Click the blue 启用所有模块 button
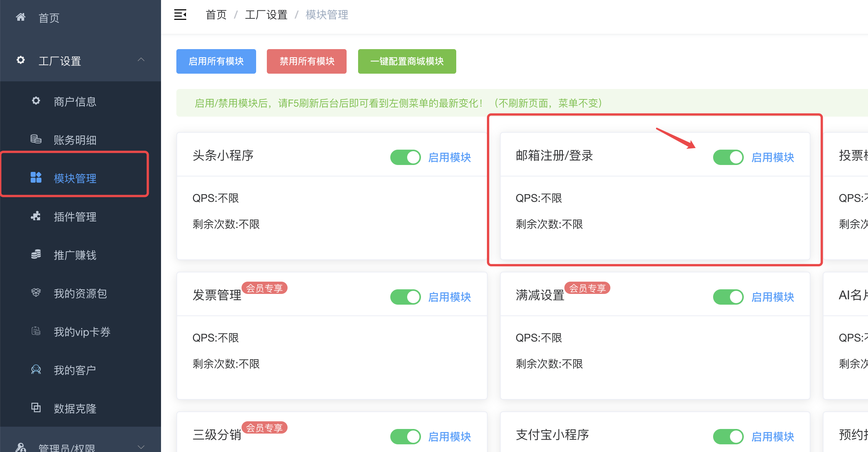The height and width of the screenshot is (452, 868). [216, 61]
